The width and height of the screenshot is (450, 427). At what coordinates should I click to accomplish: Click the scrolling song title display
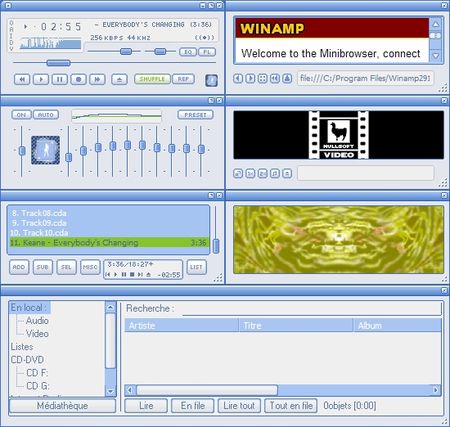(x=153, y=25)
